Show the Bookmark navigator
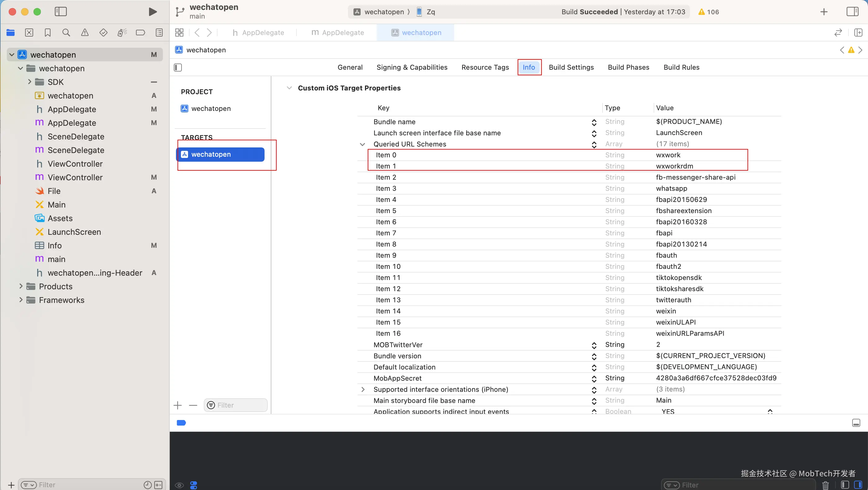Screen dimensions: 868x490 47,33
